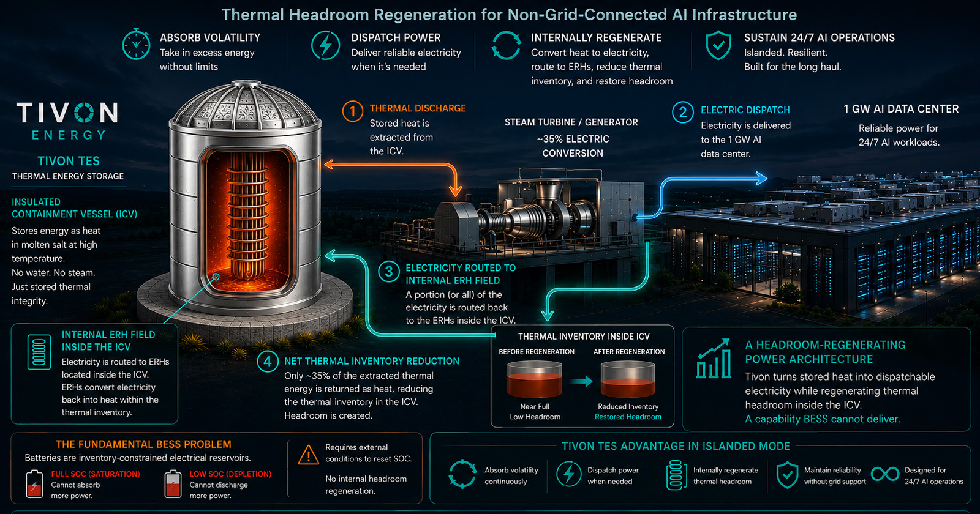This screenshot has height=514, width=980.
Task: Click the Requires external conditions to reset SOC text
Action: pyautogui.click(x=368, y=453)
